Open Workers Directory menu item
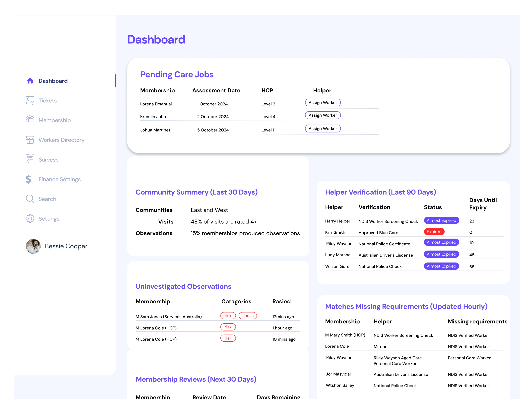Image resolution: width=532 pixels, height=399 pixels. 62,140
